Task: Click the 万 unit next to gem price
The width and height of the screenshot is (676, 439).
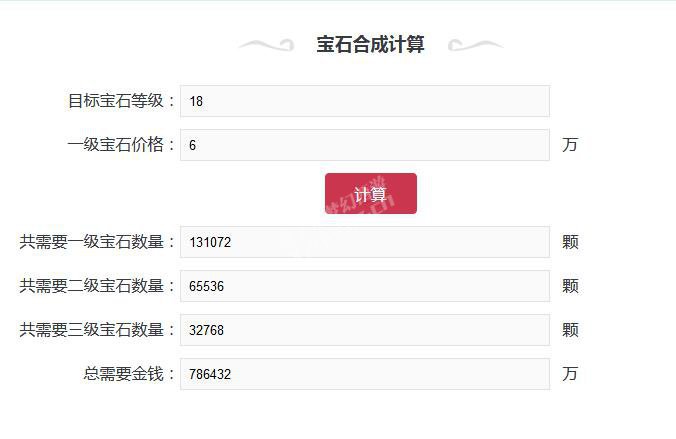Action: tap(570, 145)
